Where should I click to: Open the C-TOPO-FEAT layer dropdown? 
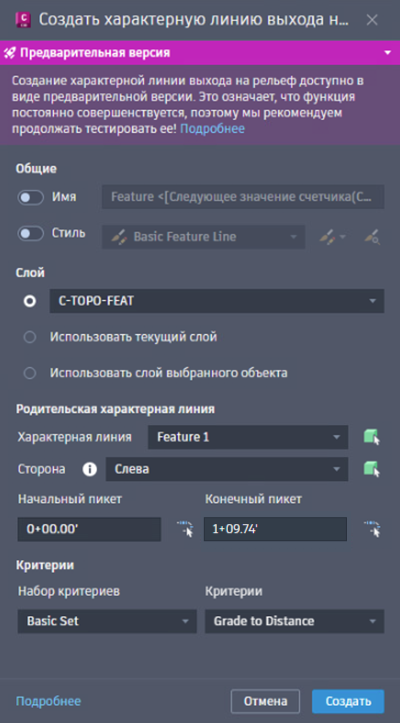point(217,301)
